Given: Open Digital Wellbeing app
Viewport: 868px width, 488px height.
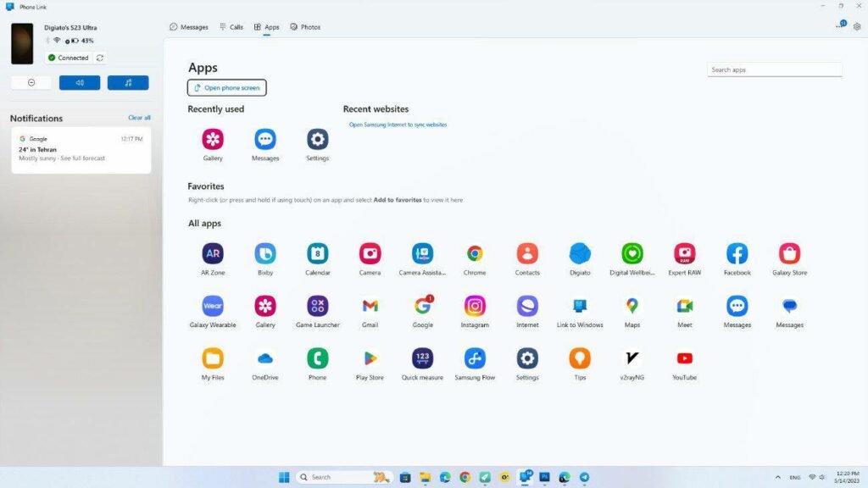Looking at the screenshot, I should coord(632,253).
